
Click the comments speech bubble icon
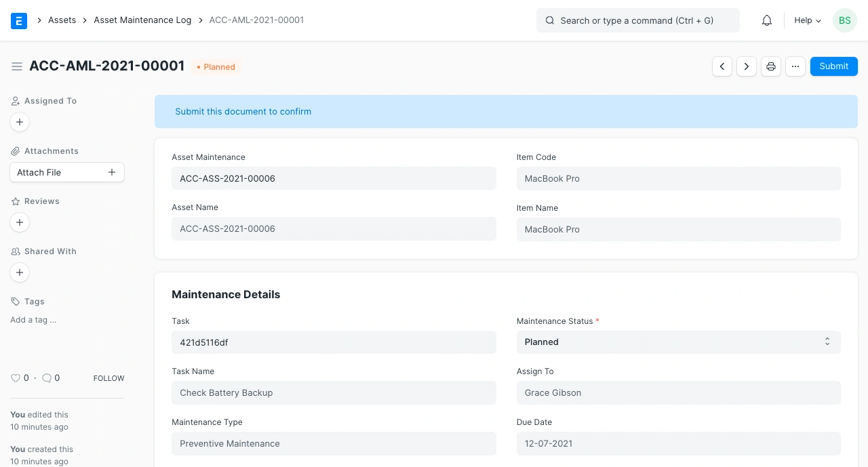47,378
